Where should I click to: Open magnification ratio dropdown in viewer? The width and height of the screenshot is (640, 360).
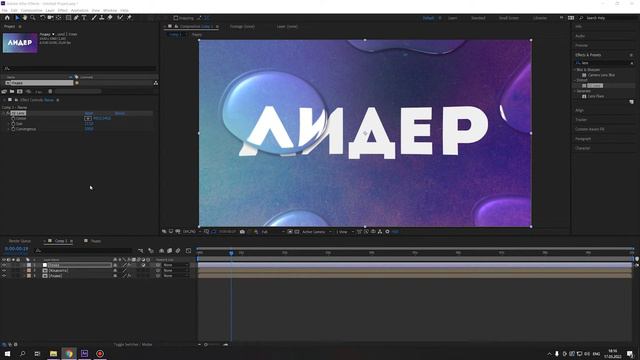tap(192, 232)
